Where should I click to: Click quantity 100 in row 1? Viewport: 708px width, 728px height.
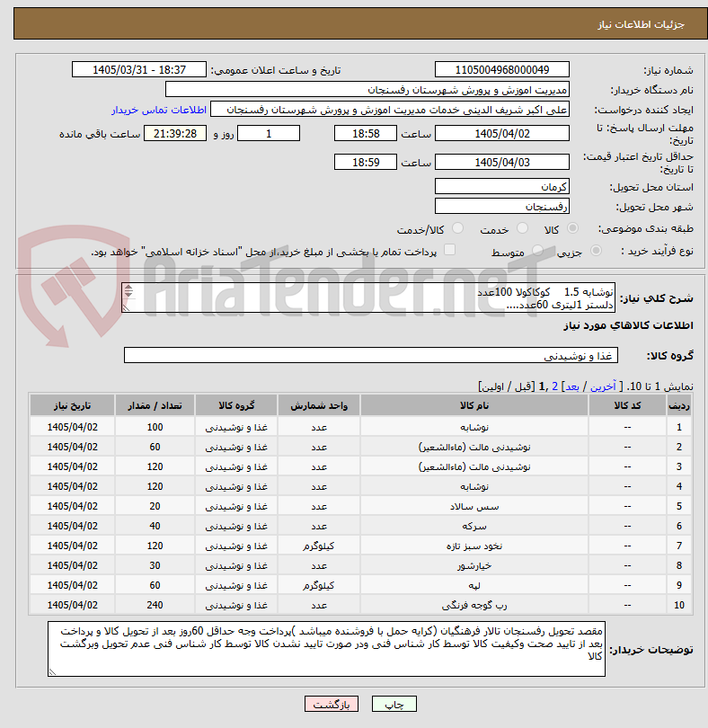(155, 427)
